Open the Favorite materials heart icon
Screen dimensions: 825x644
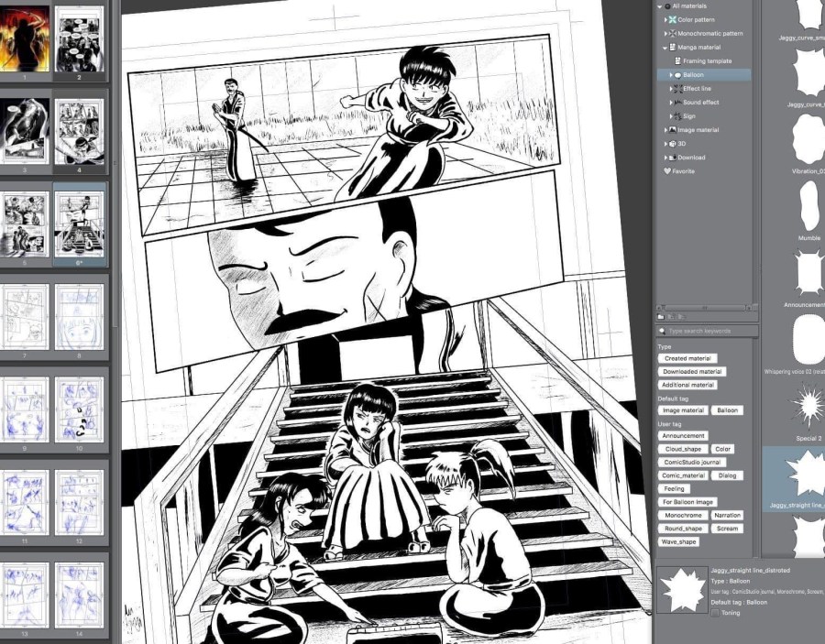coord(667,171)
